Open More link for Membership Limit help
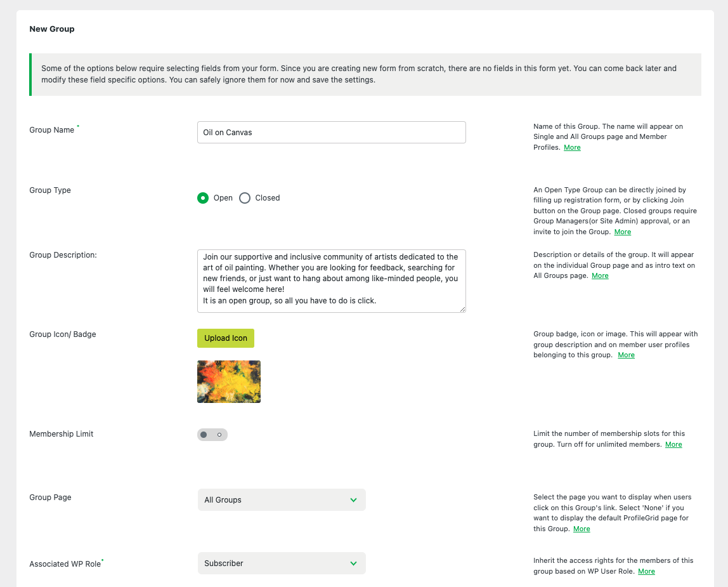Screen dimensions: 728x587 pyautogui.click(x=673, y=444)
